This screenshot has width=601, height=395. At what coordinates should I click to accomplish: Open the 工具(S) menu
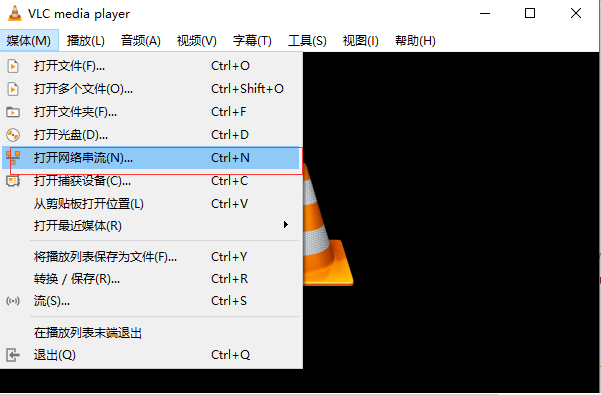tap(307, 41)
